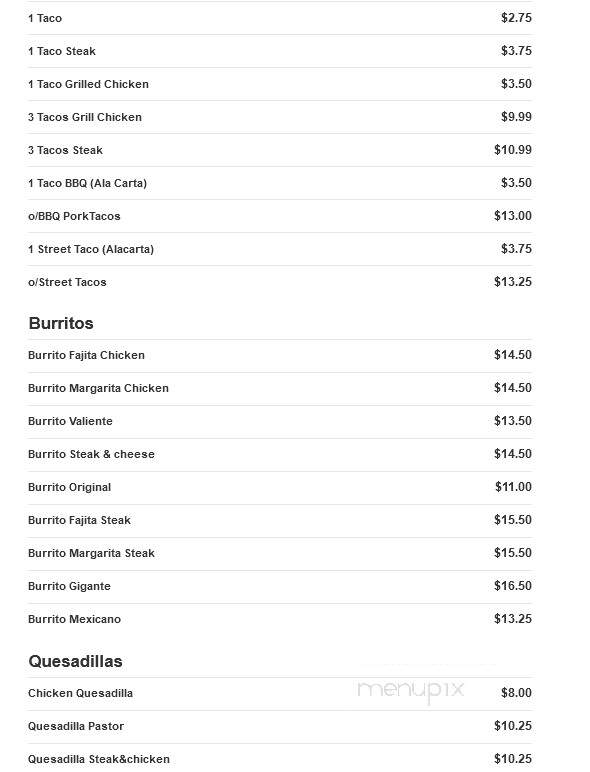Click the $16.50 Burrito Gigante price
590x772 pixels.
pos(513,586)
